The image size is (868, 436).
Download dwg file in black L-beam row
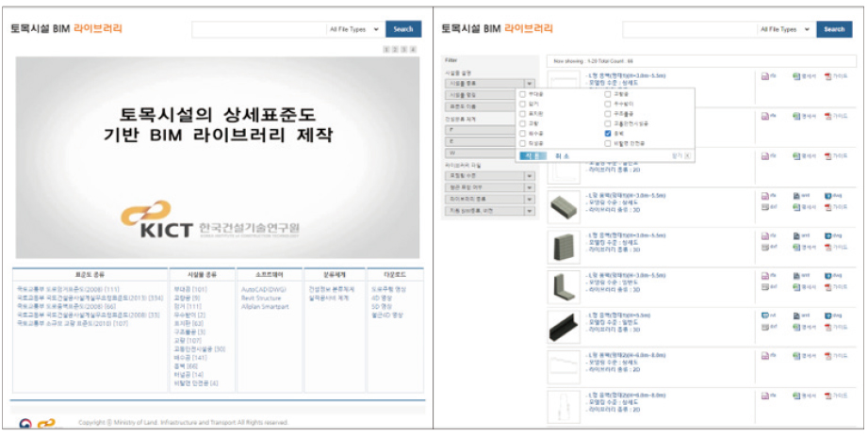click(x=832, y=315)
